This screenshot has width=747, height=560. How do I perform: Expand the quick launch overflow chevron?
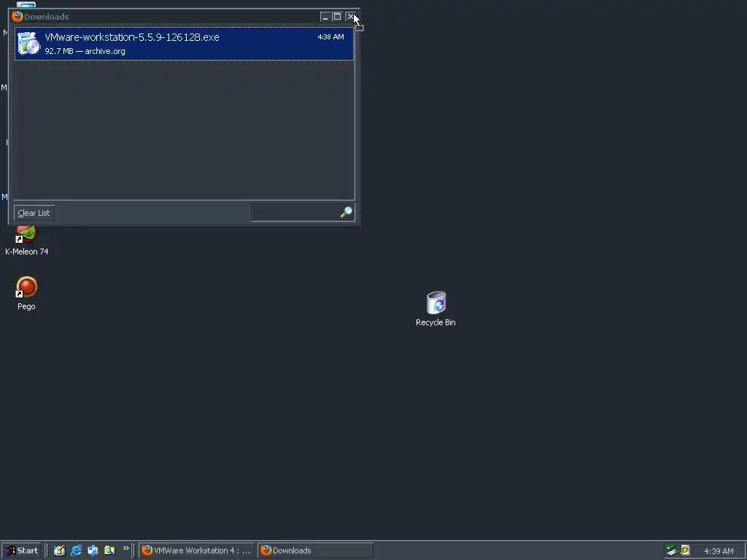coord(125,548)
